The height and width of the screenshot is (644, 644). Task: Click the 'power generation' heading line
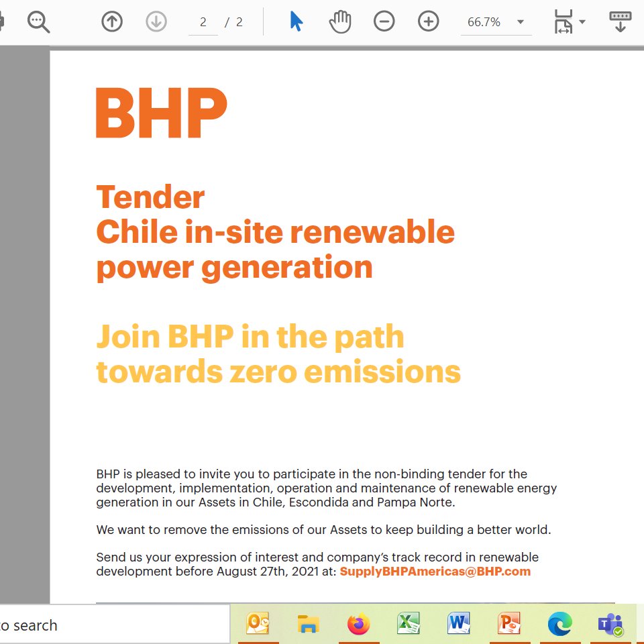pos(235,268)
